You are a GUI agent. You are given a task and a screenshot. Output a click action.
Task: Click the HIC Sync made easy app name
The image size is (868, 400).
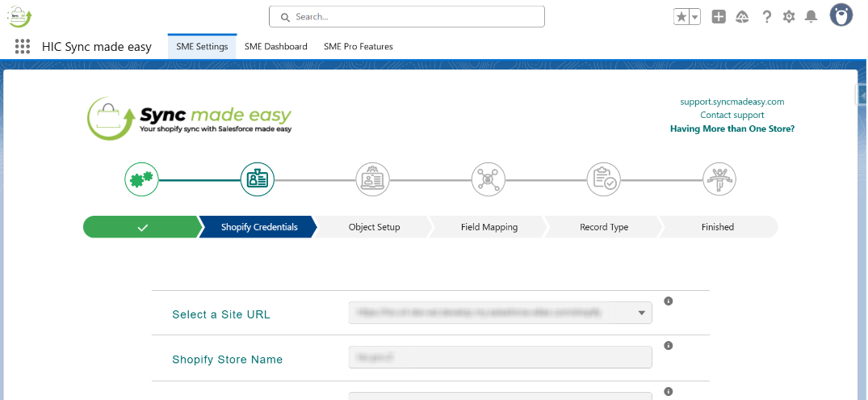[96, 47]
